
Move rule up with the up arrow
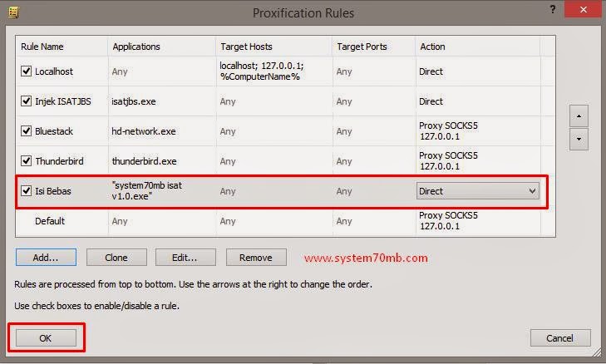579,116
